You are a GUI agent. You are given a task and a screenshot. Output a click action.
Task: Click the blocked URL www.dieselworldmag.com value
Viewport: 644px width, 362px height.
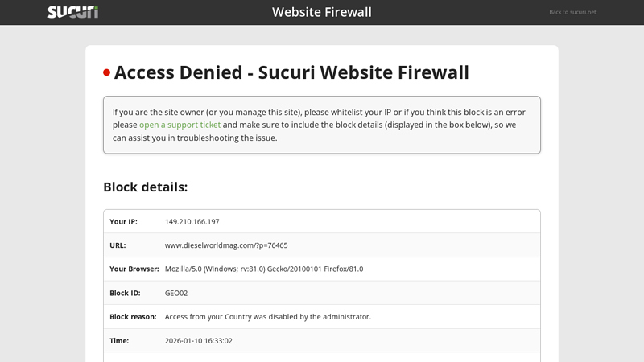tap(226, 245)
